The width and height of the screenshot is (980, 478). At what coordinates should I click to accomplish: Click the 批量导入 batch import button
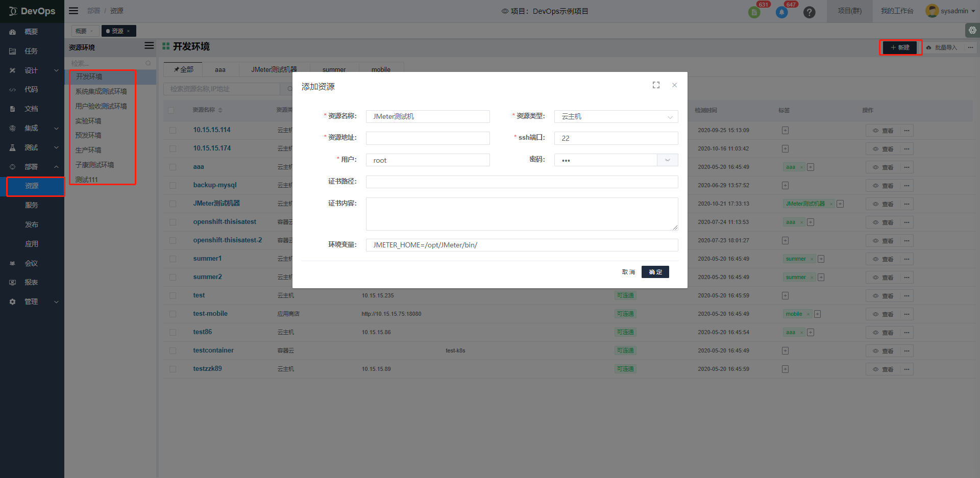click(x=942, y=47)
